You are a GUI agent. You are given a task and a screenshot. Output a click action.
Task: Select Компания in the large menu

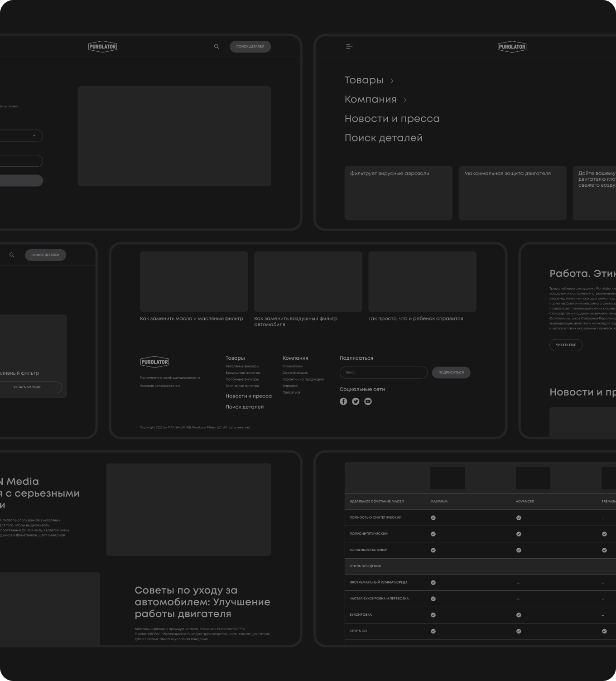[x=371, y=100]
